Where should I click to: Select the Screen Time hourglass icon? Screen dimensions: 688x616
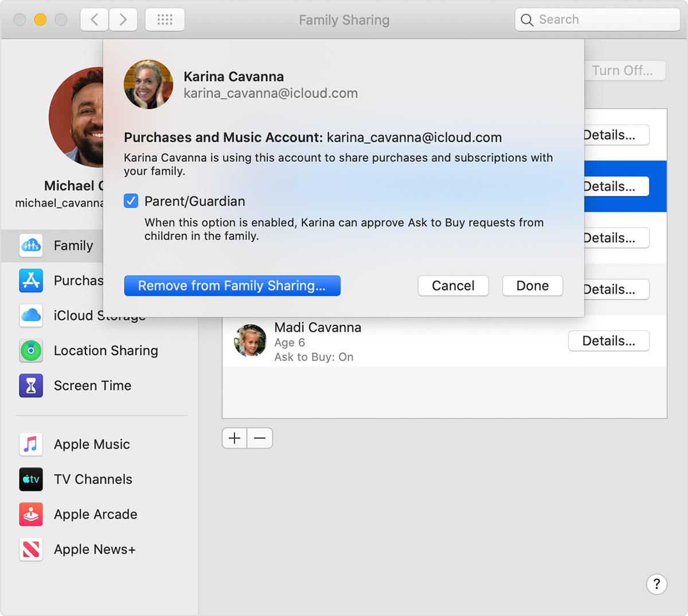[x=31, y=385]
